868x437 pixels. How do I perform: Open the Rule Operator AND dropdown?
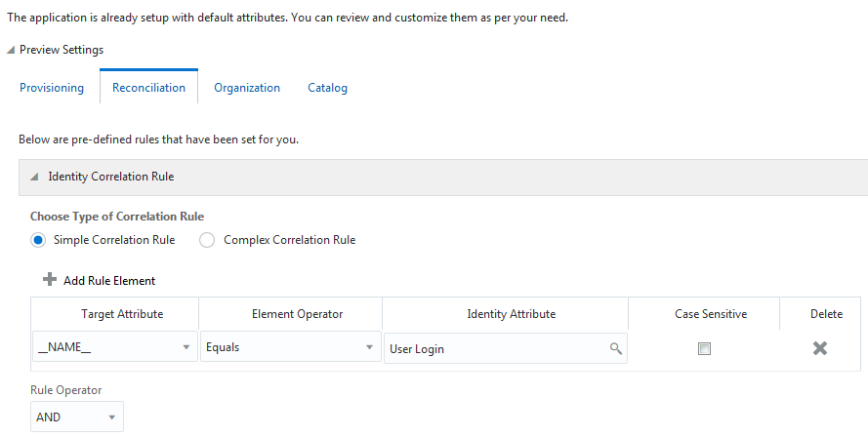click(x=111, y=417)
